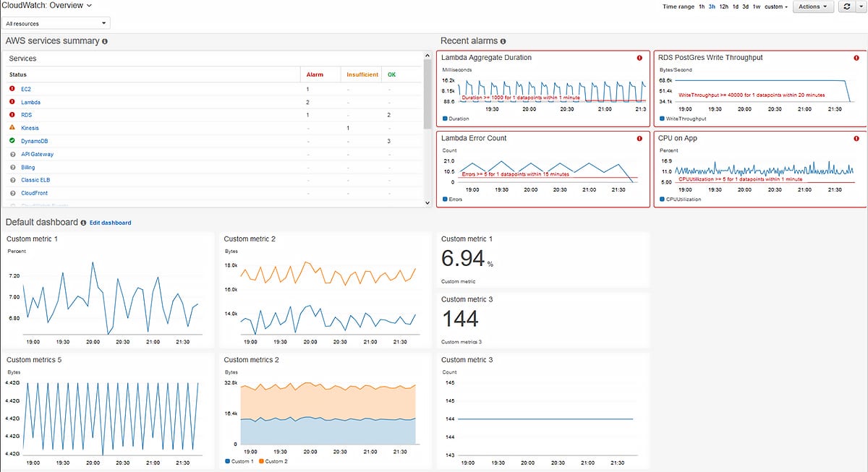Screen dimensions: 868x472
Task: Click alarm icon on CPU on App card
Action: [855, 138]
